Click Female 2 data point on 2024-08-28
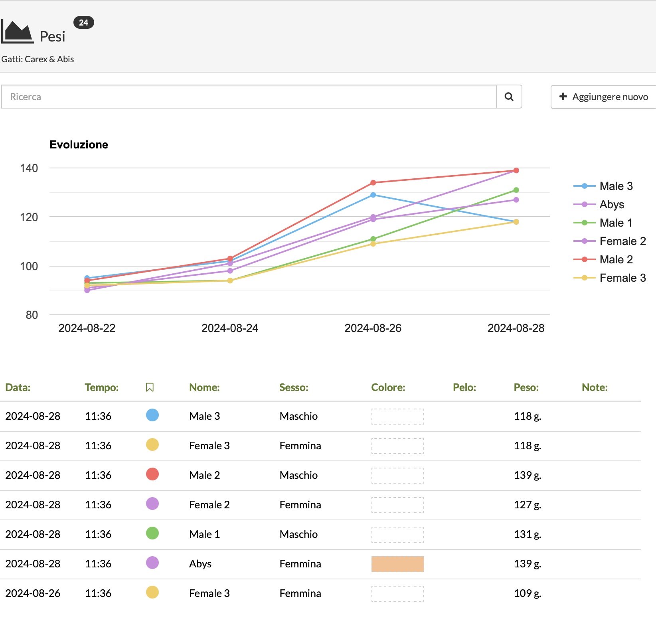 [516, 200]
